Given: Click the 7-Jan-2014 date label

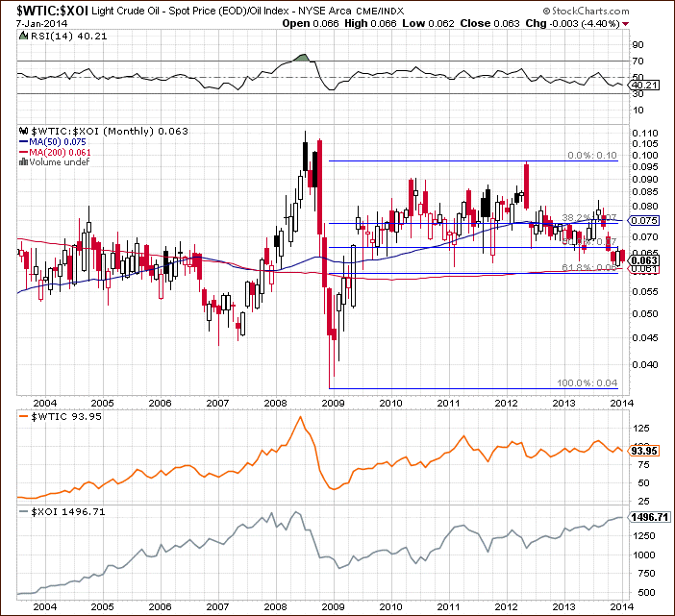Looking at the screenshot, I should pos(41,24).
